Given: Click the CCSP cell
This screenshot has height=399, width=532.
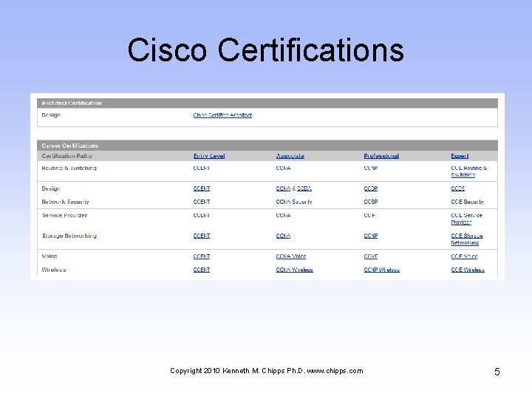Looking at the screenshot, I should point(371,202).
